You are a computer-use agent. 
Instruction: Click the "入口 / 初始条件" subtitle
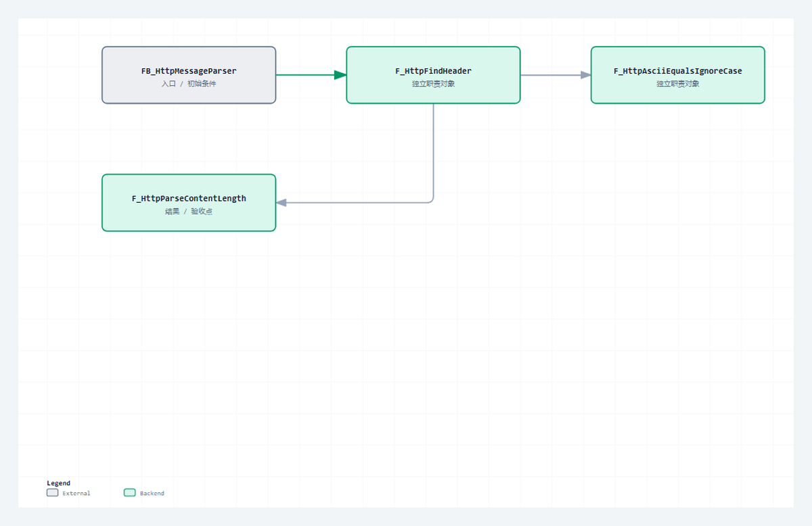pos(189,84)
